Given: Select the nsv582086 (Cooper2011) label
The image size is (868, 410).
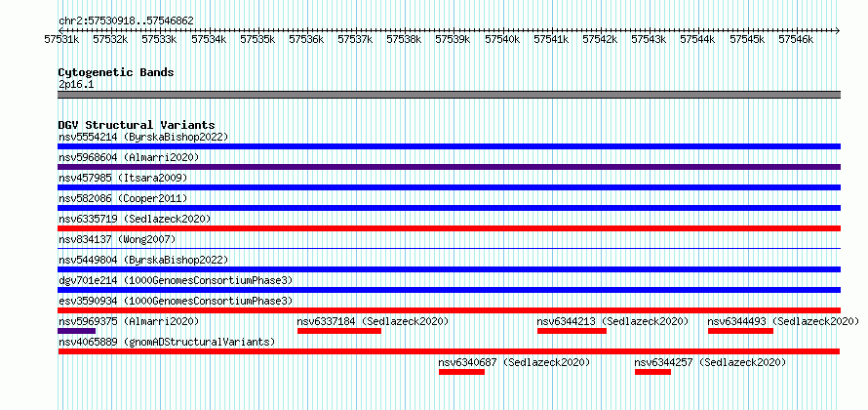Looking at the screenshot, I should pyautogui.click(x=123, y=198).
